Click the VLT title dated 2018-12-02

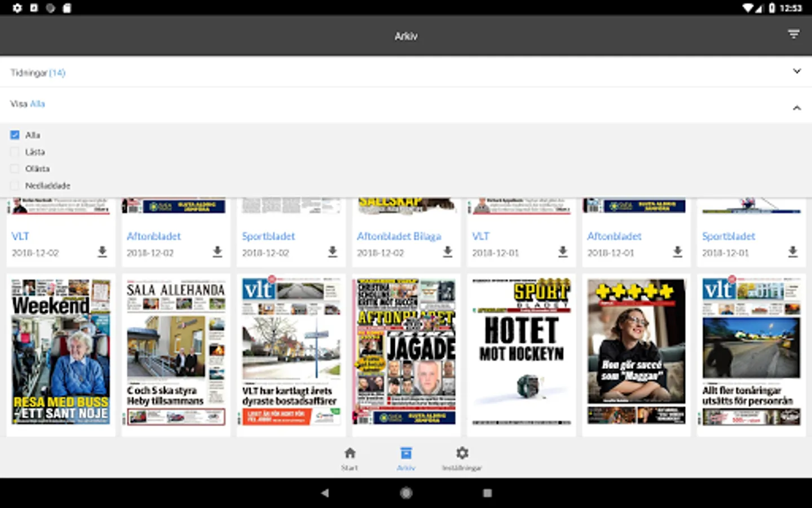coord(20,236)
